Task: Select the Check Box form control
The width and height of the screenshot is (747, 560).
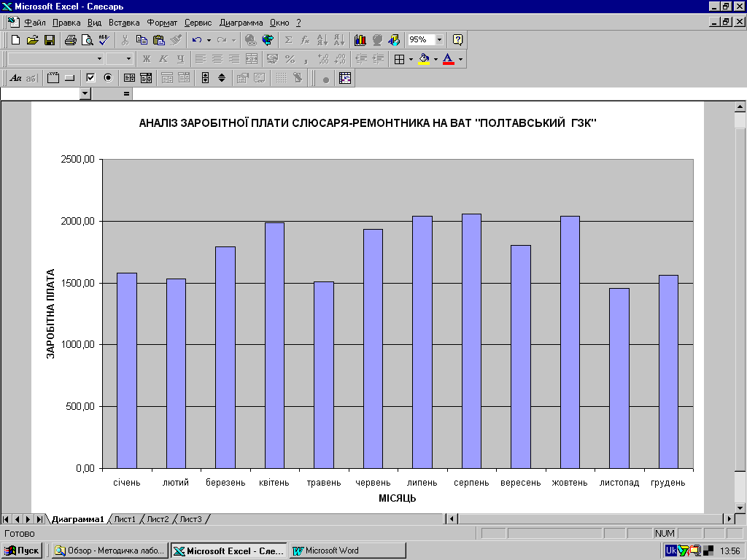Action: [x=90, y=77]
